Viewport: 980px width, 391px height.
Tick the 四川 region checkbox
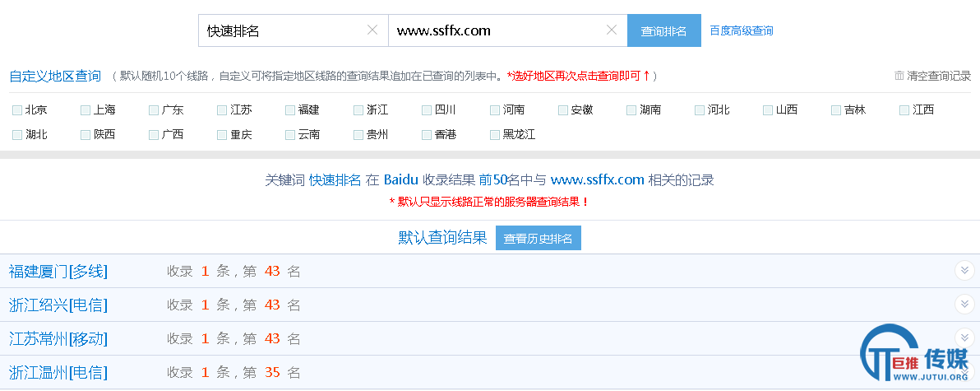(x=426, y=110)
